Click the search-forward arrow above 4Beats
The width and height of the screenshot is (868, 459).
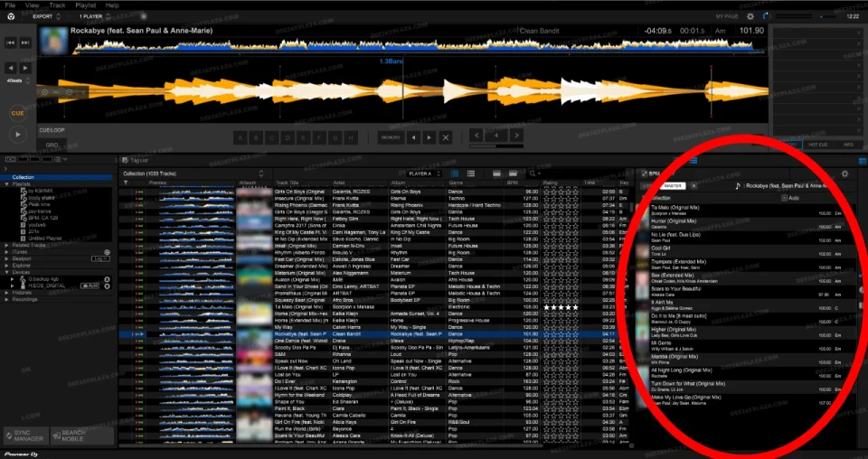point(25,68)
